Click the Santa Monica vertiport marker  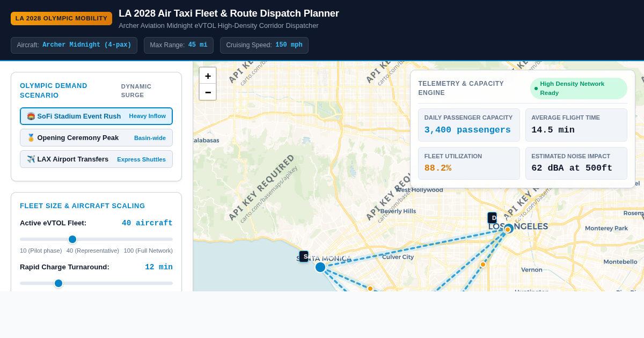point(320,267)
